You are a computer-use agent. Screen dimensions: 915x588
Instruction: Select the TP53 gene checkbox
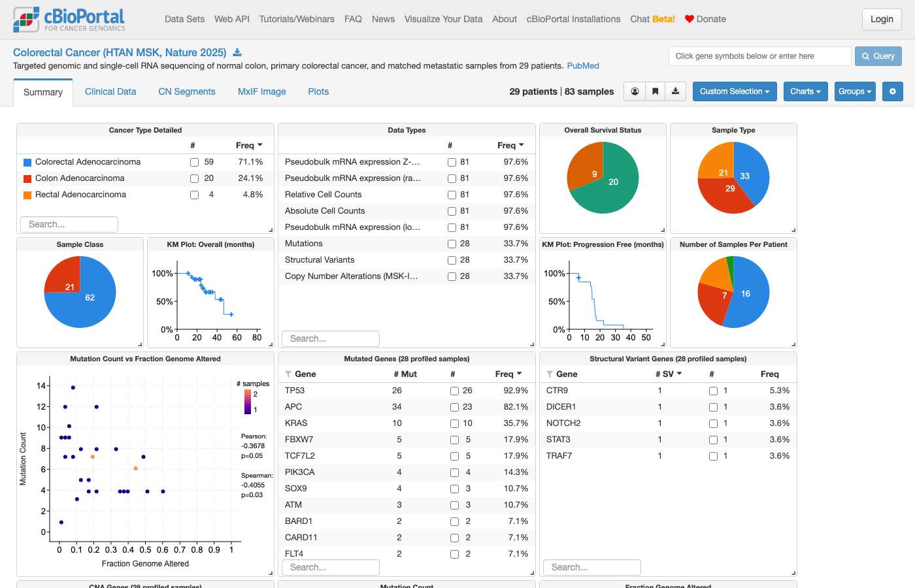coord(454,391)
